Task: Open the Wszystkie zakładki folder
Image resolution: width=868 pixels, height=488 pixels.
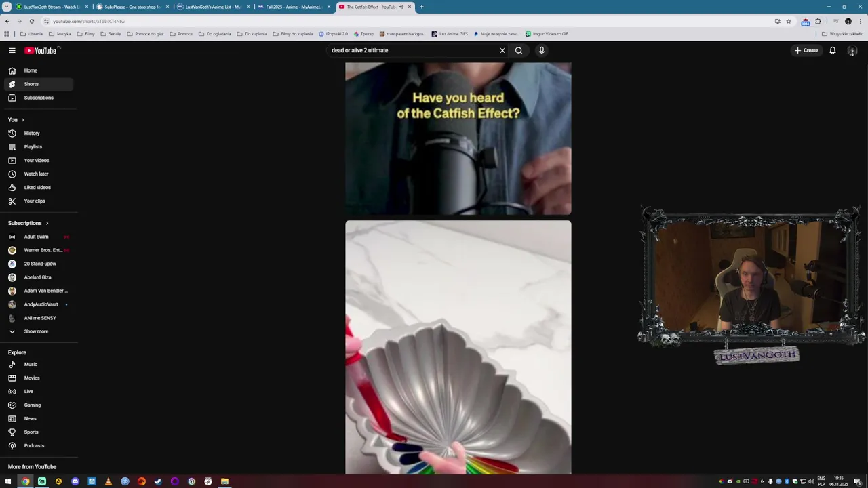Action: [842, 33]
